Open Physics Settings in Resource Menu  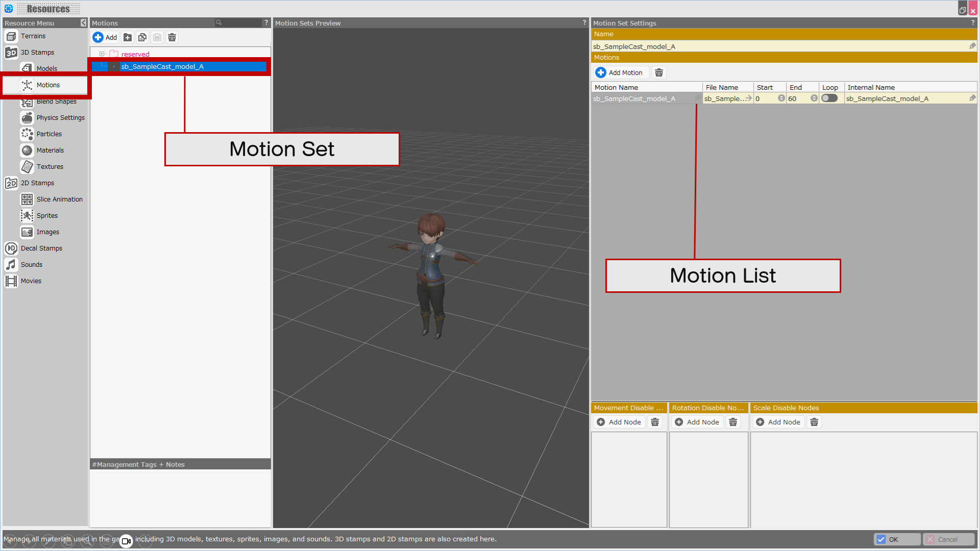point(60,118)
